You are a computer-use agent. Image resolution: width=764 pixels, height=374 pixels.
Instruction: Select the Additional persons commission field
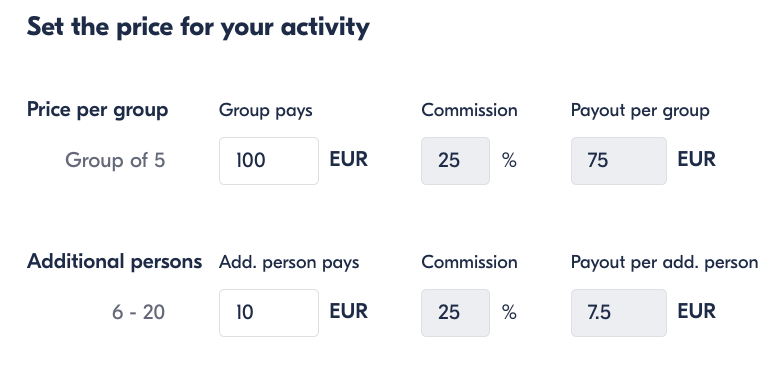pyautogui.click(x=456, y=313)
